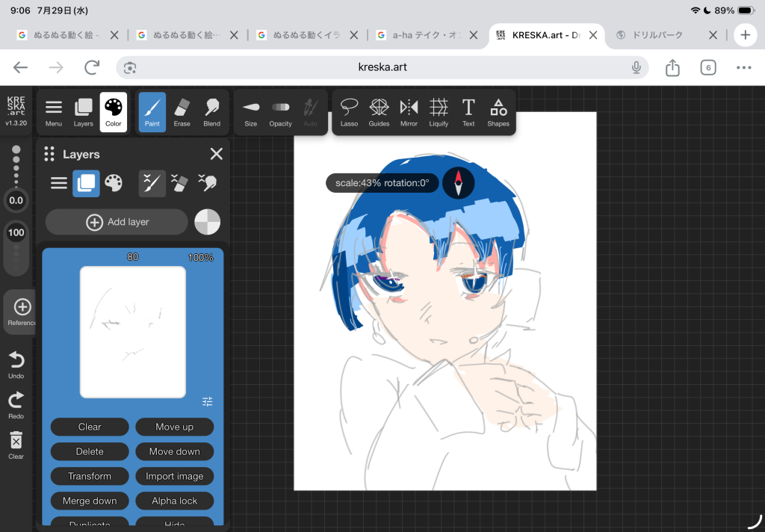Click the microphone voice search icon
Viewport: 765px width, 532px height.
coord(637,67)
